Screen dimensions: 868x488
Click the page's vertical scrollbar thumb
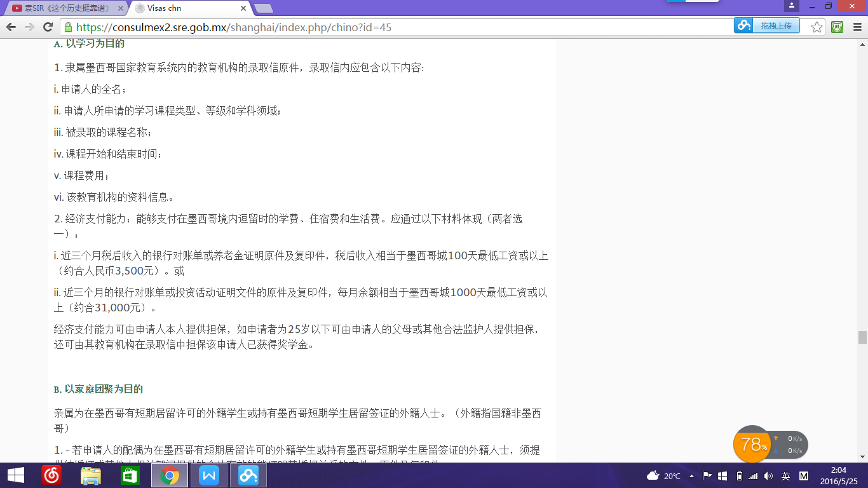click(x=862, y=337)
